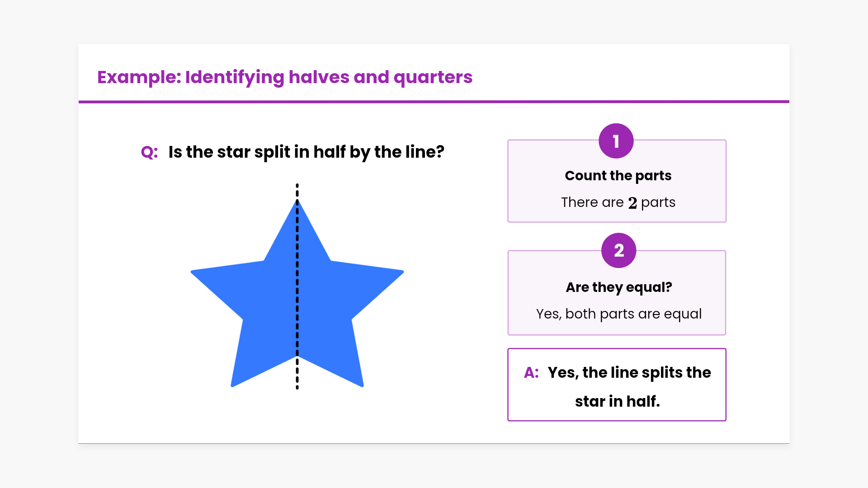Click the purple "A:" answer label
Screen dimensions: 868x488
pyautogui.click(x=531, y=373)
